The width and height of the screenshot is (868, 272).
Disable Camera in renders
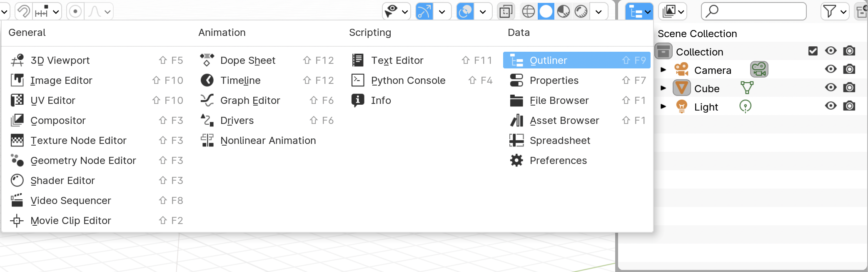[x=849, y=69]
